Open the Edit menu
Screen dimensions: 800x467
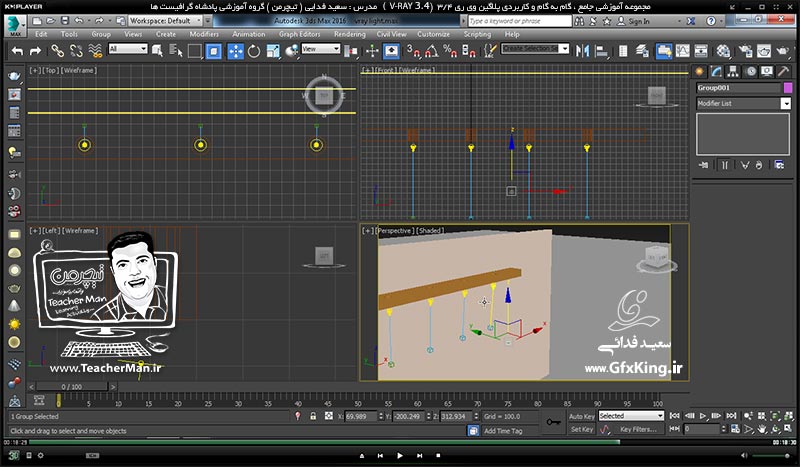click(x=41, y=34)
